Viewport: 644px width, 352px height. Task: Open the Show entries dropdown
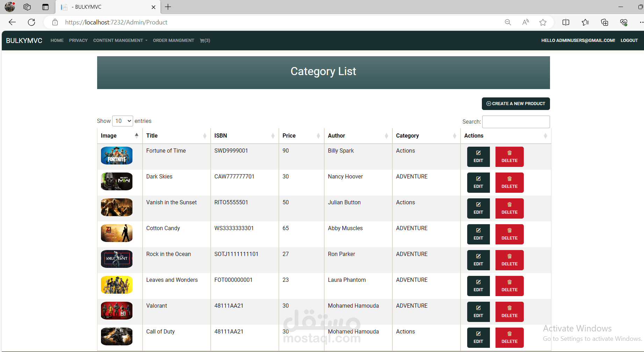click(x=123, y=121)
